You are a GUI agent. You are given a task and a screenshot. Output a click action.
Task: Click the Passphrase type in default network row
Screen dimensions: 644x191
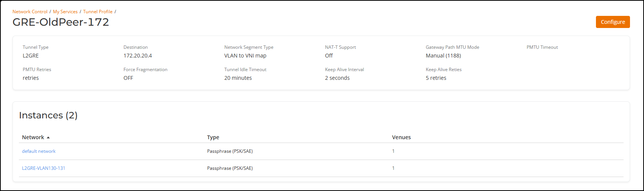[x=230, y=151]
